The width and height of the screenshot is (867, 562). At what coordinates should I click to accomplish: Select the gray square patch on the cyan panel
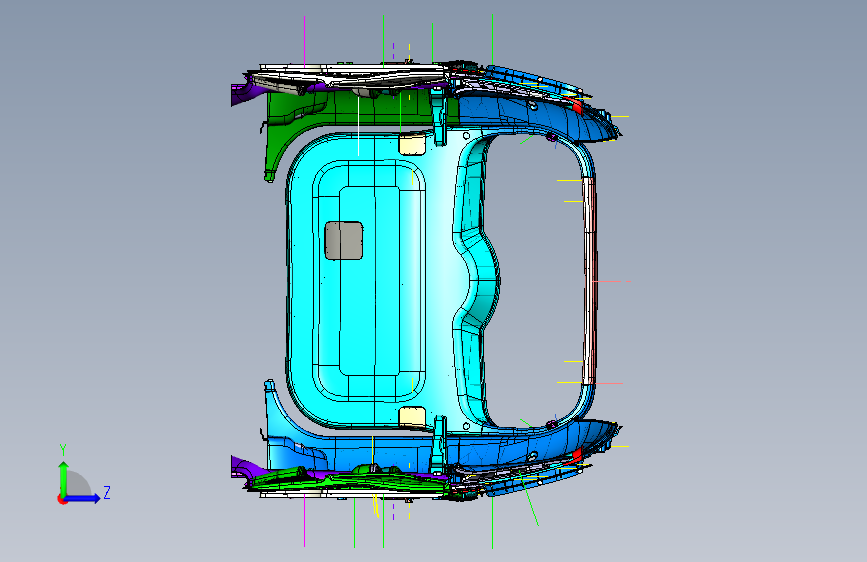point(344,241)
